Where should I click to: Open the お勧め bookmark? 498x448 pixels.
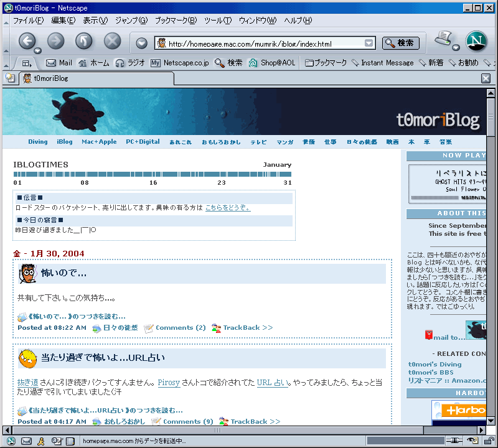click(463, 63)
